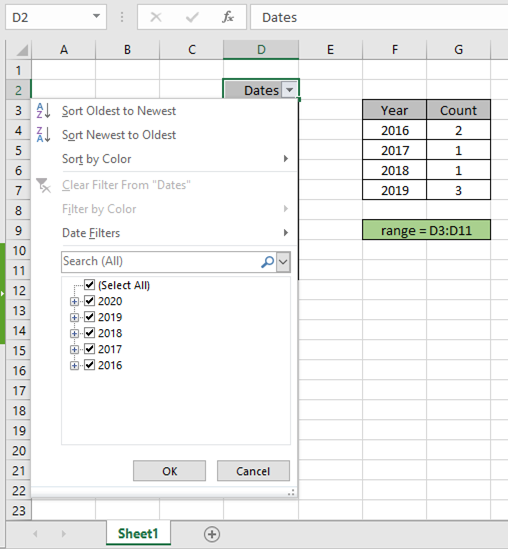508x549 pixels.
Task: Click the formula bar cancel X icon
Action: pyautogui.click(x=156, y=17)
